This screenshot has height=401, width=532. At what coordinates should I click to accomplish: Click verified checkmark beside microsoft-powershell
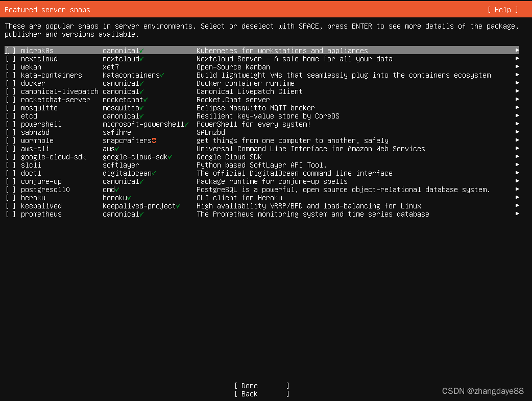(186, 124)
